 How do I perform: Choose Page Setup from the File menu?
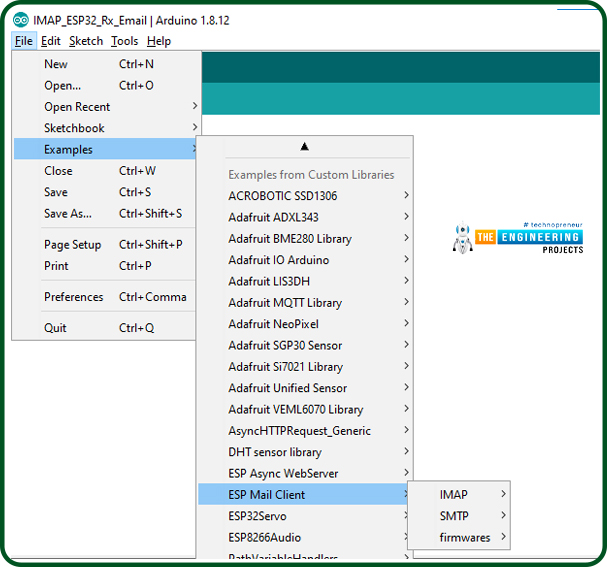click(x=105, y=244)
